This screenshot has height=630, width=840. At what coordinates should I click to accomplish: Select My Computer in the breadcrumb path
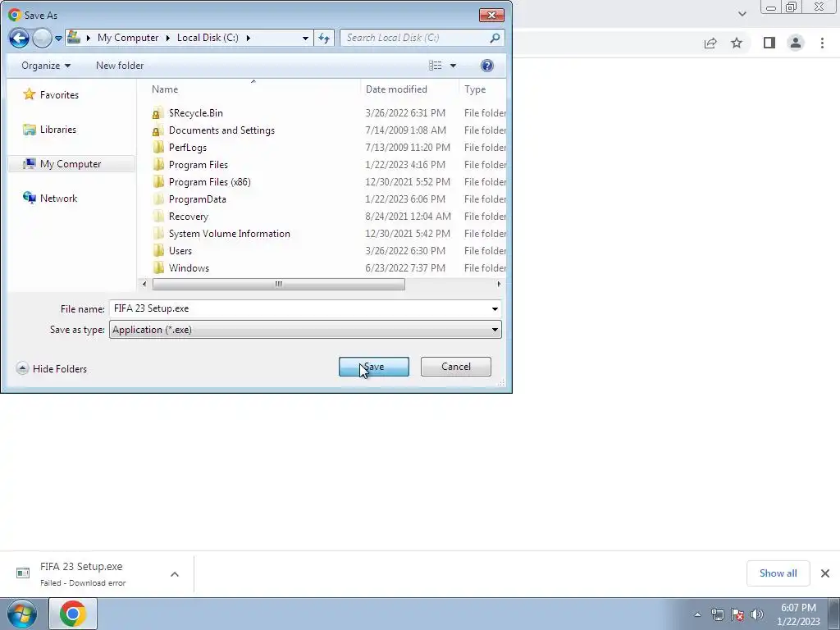point(128,38)
